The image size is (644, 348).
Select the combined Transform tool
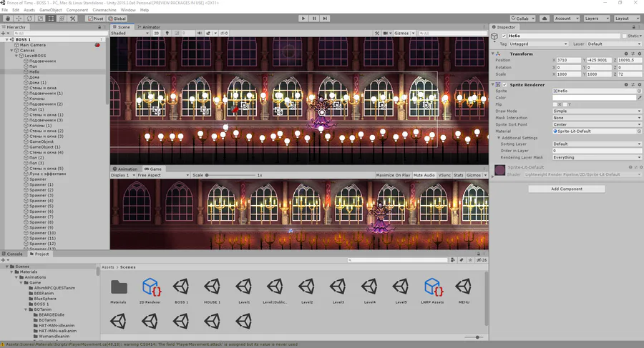[62, 19]
